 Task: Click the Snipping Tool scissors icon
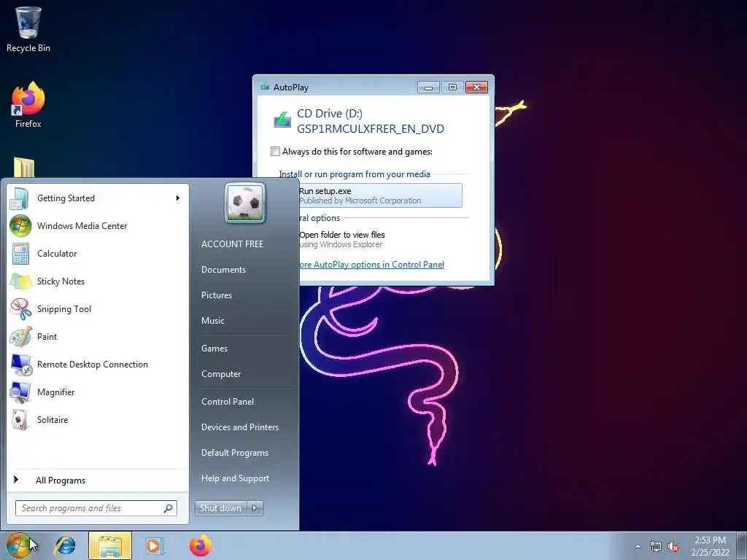(x=20, y=308)
